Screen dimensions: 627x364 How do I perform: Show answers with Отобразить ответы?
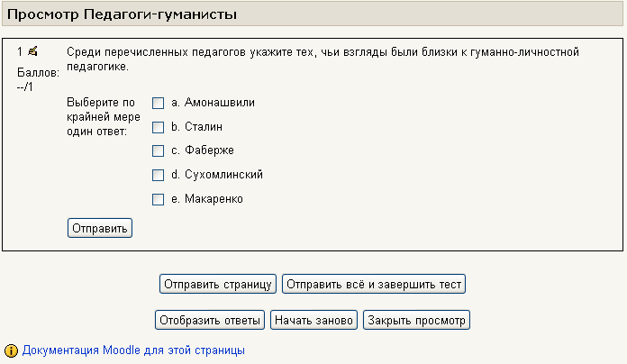coord(210,320)
